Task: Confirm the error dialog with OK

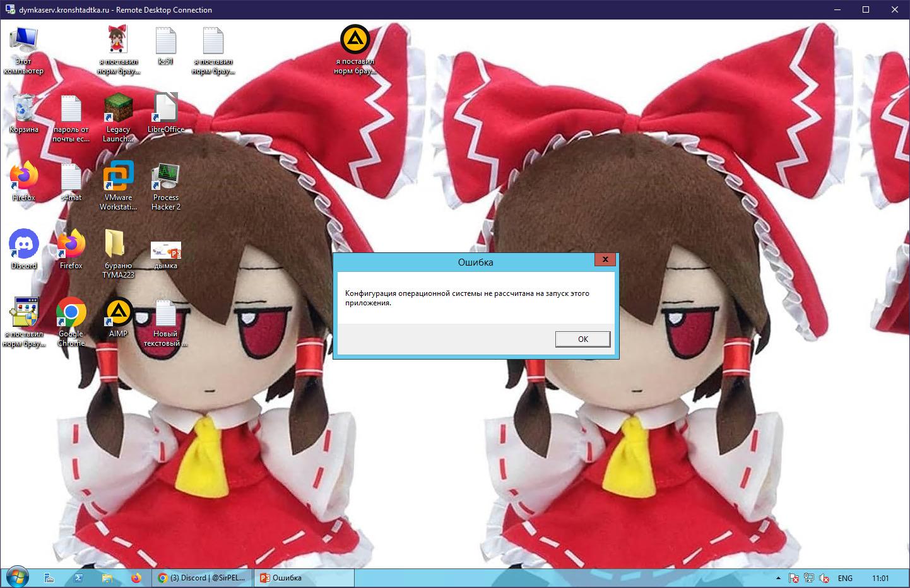Action: (x=582, y=339)
